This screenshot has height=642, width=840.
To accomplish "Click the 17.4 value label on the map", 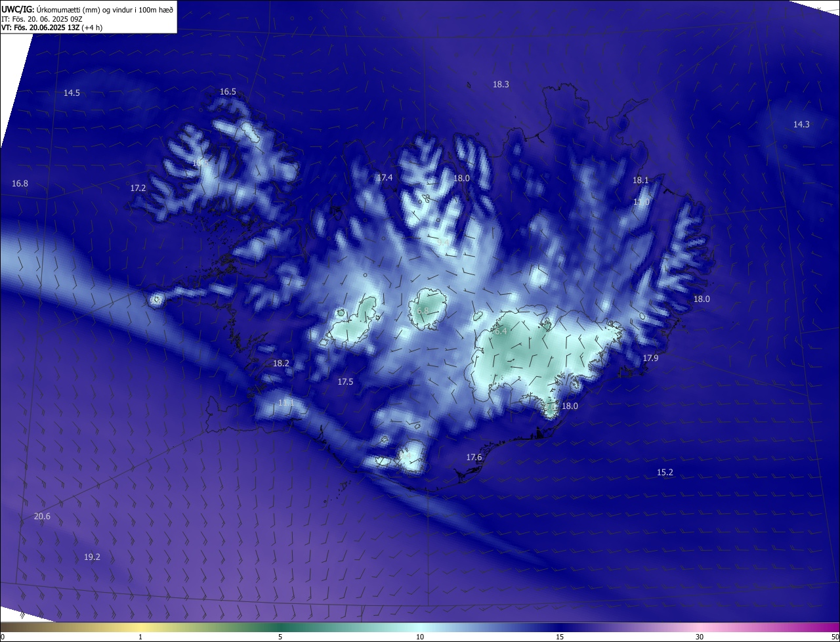I will pos(385,178).
